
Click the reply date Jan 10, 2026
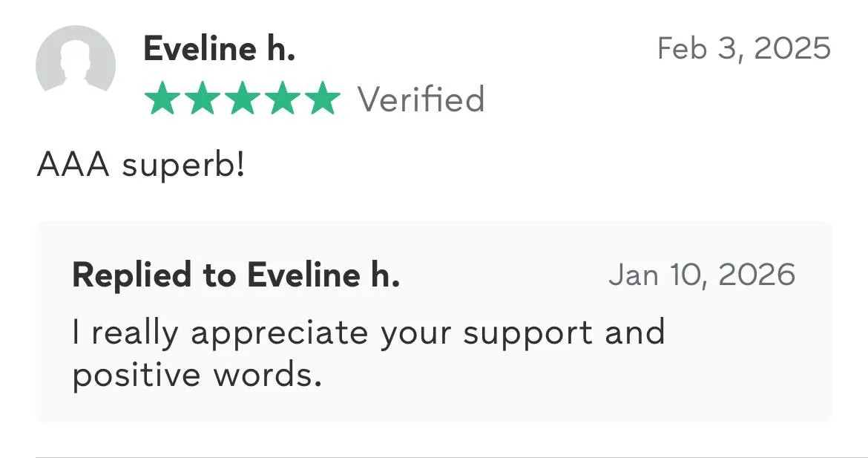coord(701,275)
